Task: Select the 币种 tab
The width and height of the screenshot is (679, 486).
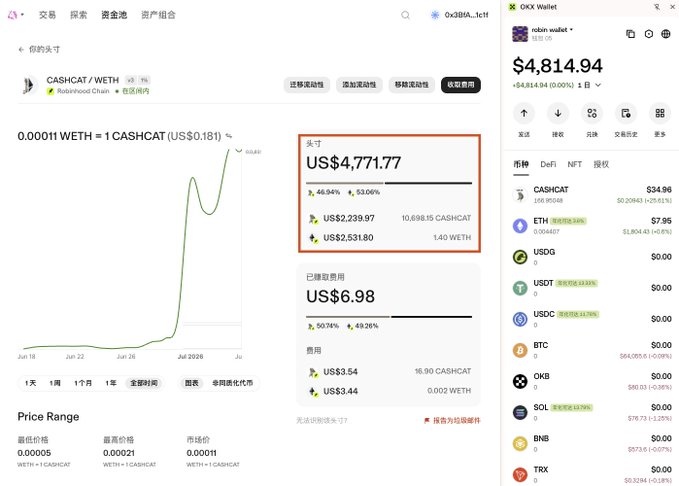Action: pyautogui.click(x=521, y=165)
